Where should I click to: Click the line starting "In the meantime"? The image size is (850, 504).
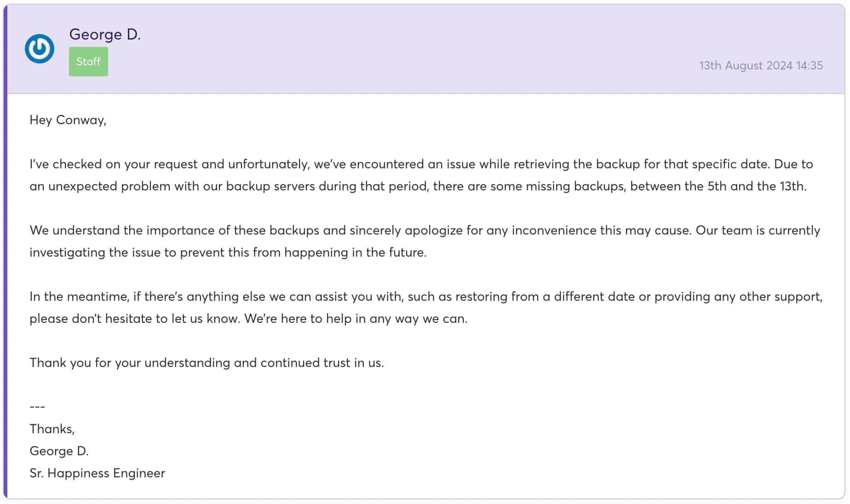coord(425,297)
